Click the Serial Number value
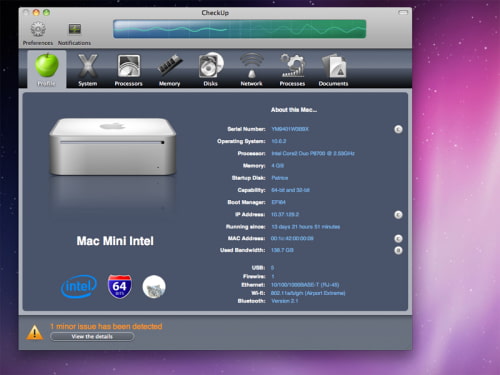500x375 pixels. 290,129
